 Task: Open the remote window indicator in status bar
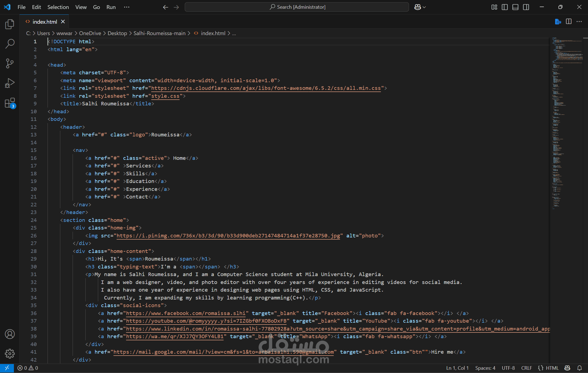click(7, 368)
